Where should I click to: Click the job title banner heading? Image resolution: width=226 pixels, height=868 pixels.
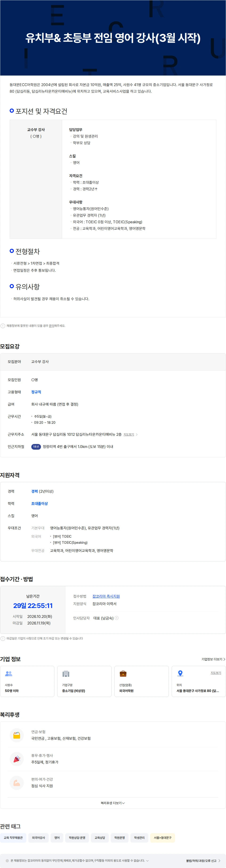tap(113, 38)
